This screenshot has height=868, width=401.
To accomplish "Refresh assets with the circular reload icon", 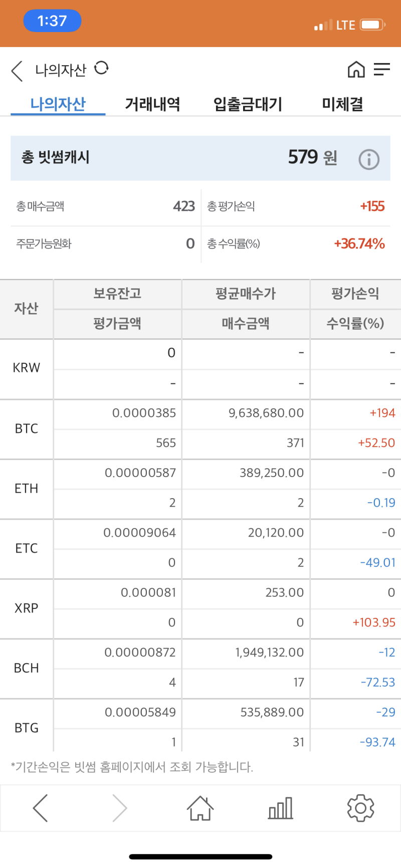I will [x=101, y=68].
